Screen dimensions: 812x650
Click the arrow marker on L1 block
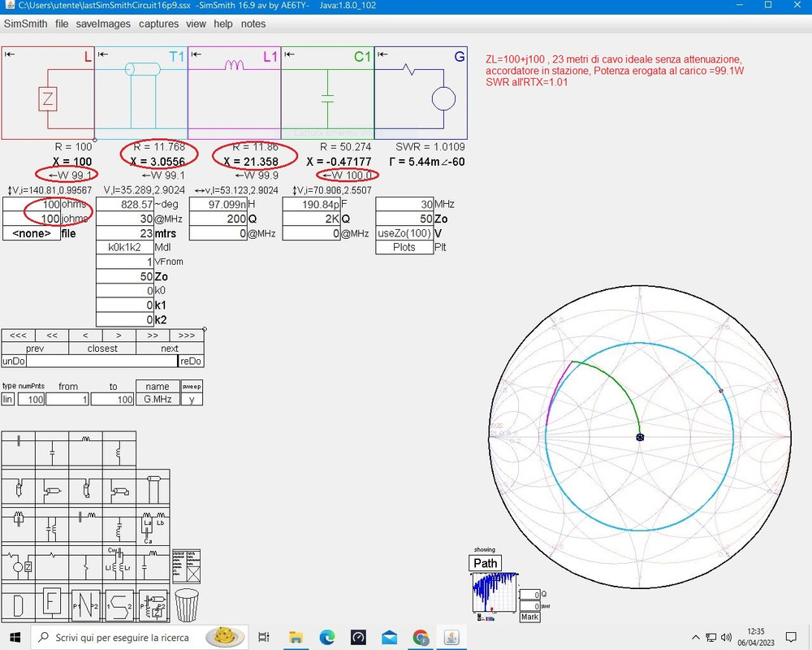point(197,54)
